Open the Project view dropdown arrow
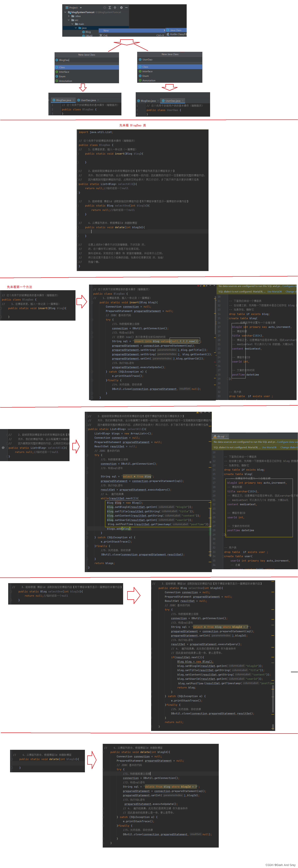 coord(81,8)
